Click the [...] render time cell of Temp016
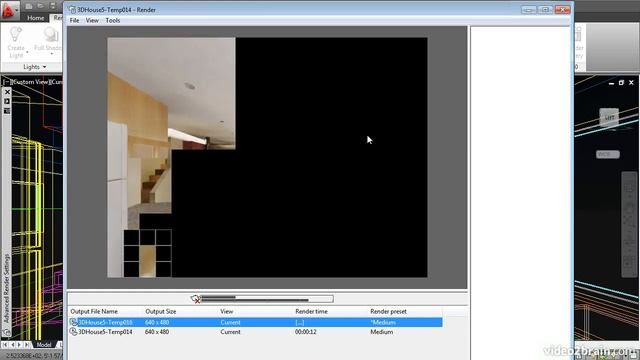This screenshot has width=640, height=360. coord(300,322)
